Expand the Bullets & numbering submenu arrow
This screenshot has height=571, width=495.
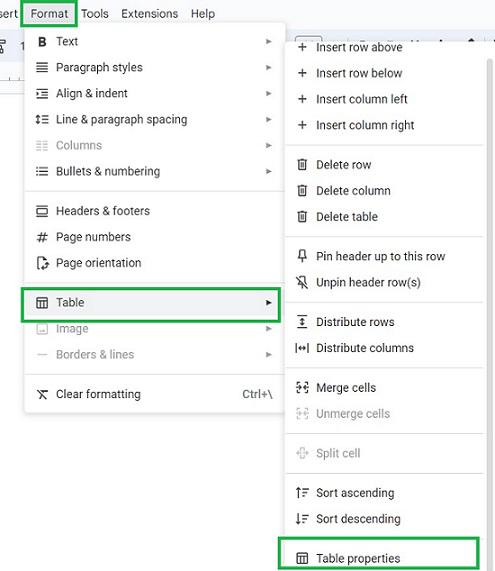pos(268,171)
